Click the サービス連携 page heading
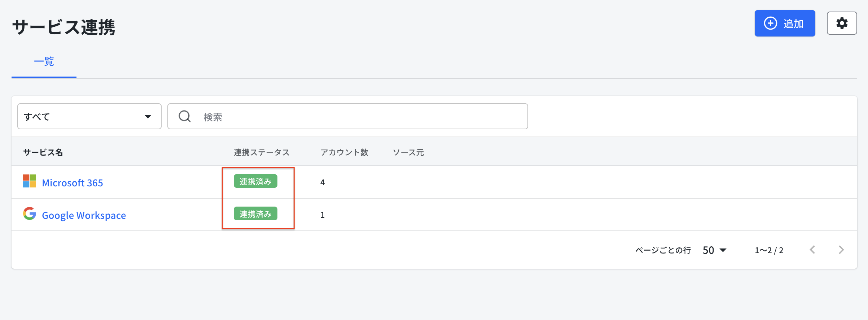The image size is (868, 320). (63, 27)
